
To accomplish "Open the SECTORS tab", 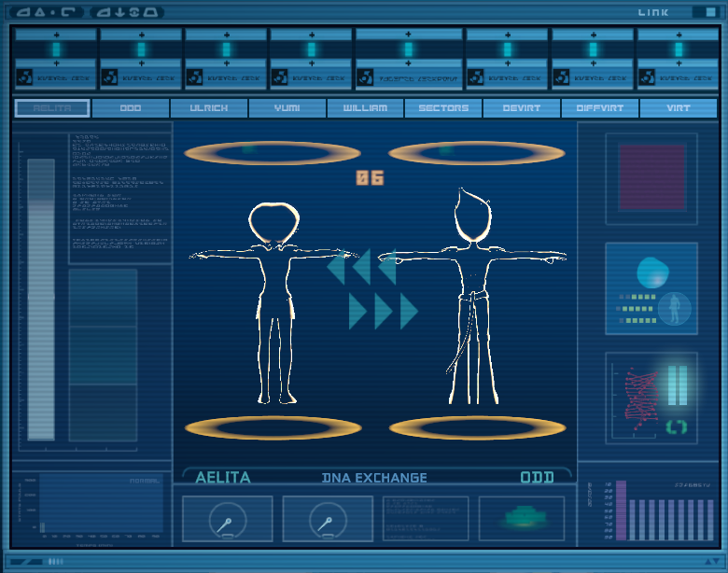I will pos(443,108).
